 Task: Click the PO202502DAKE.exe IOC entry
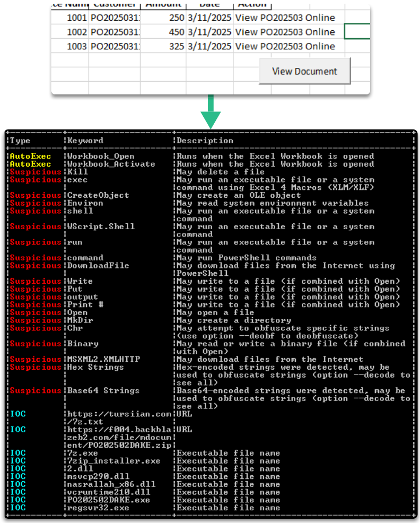point(109,500)
